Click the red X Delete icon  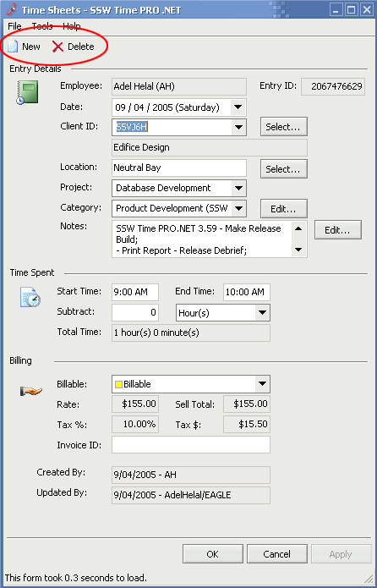point(57,47)
